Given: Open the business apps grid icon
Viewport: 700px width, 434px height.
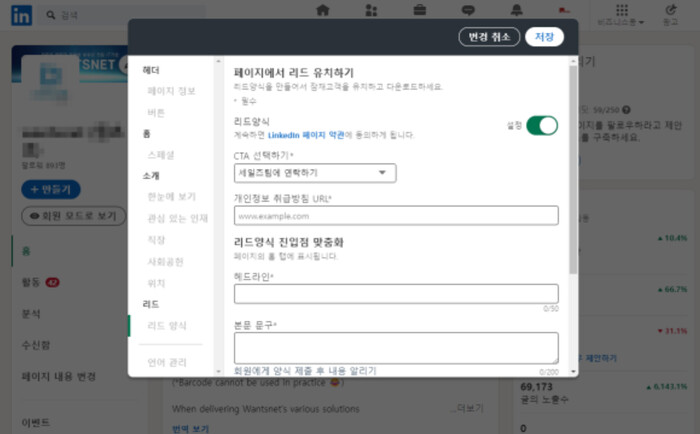Looking at the screenshot, I should (622, 10).
